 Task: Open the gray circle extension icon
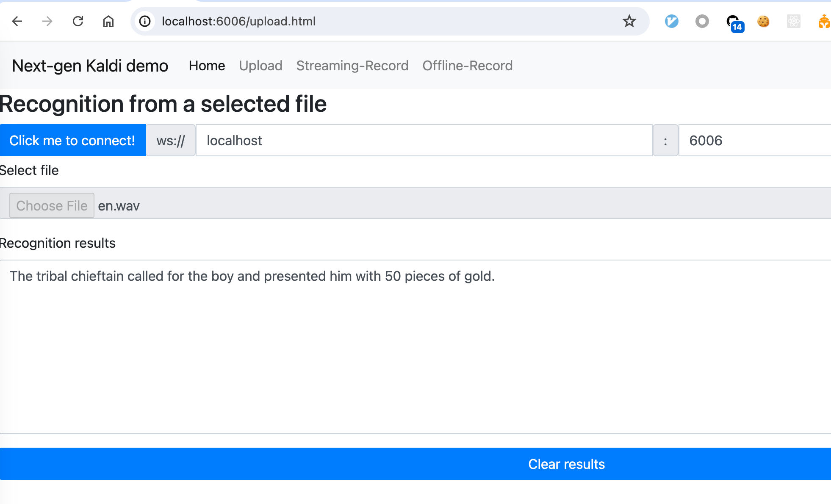[x=702, y=21]
